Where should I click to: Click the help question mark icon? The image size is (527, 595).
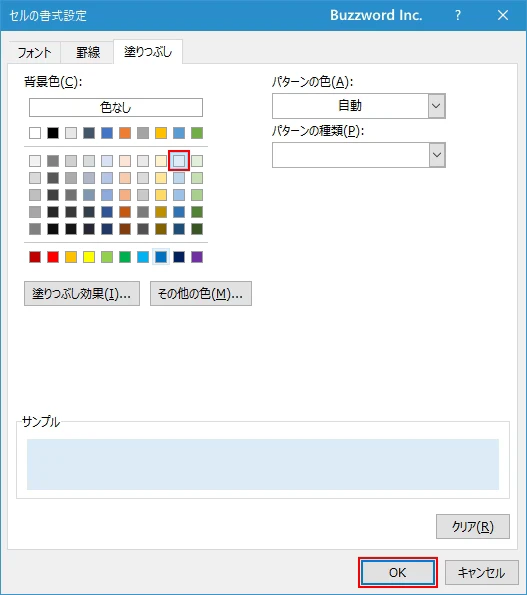point(458,15)
